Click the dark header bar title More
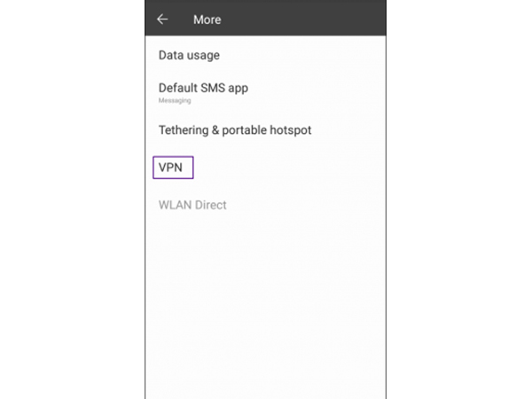532x399 pixels. (207, 20)
